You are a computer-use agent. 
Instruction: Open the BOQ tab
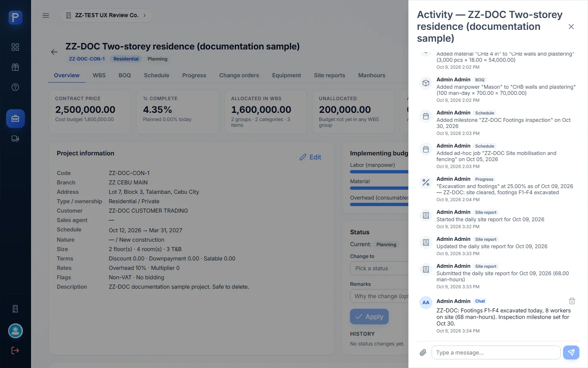coord(125,75)
